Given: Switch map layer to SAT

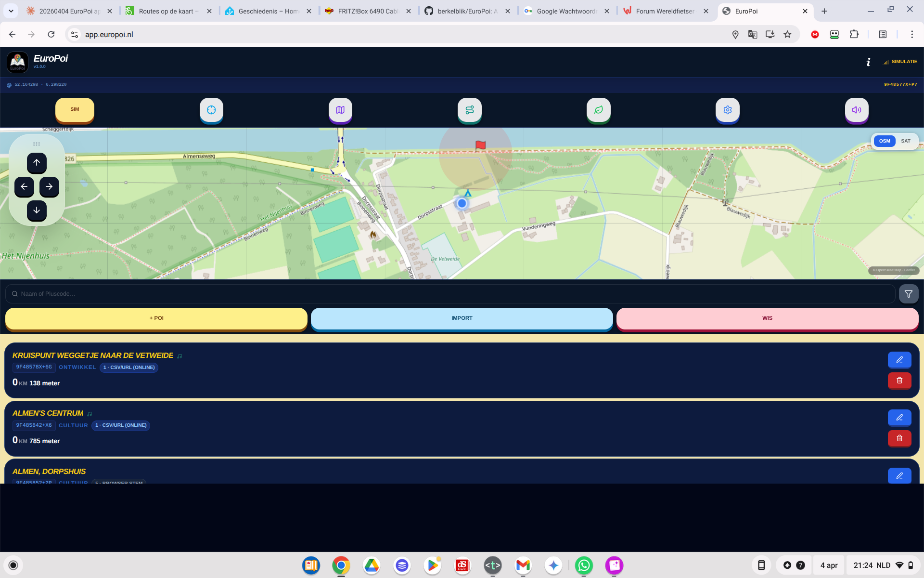Looking at the screenshot, I should (x=905, y=141).
